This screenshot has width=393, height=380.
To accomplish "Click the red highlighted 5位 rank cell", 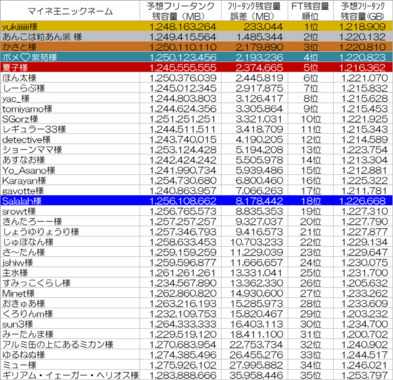I will [x=310, y=68].
